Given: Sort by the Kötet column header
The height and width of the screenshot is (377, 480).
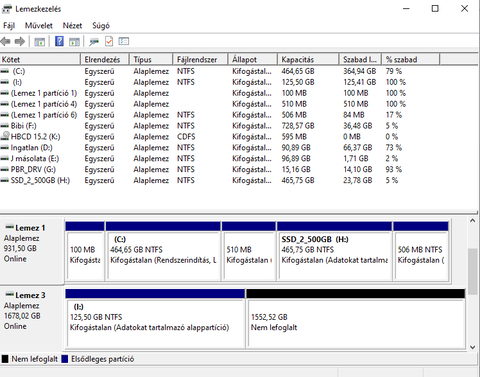Looking at the screenshot, I should pos(40,60).
